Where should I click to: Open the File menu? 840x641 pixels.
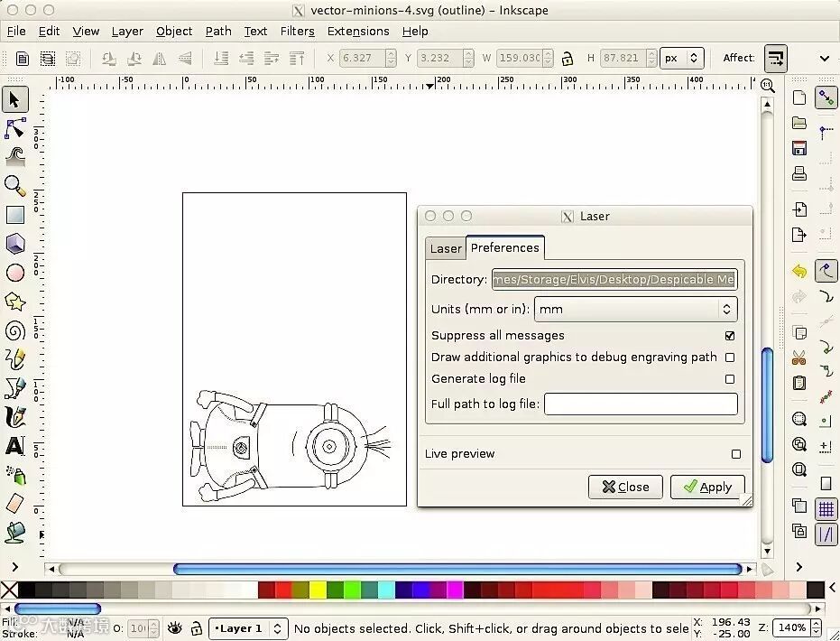(16, 31)
